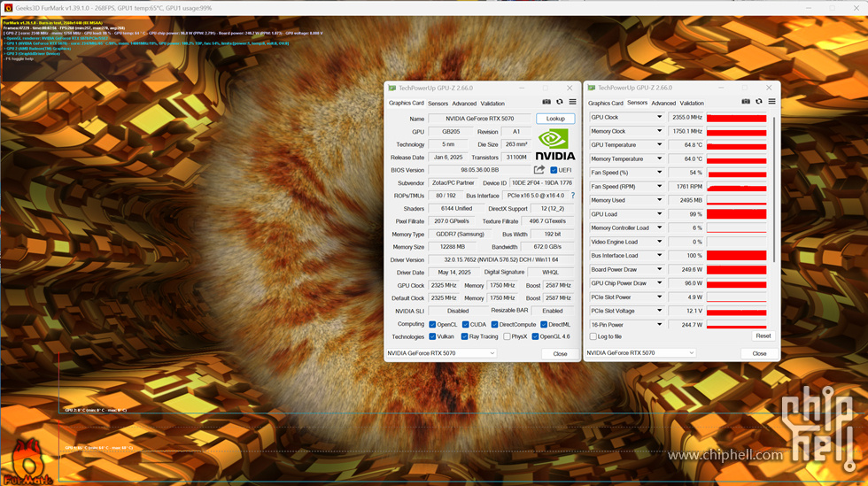Click the screenshot camera icon in Sensors window
The image size is (868, 486).
click(x=746, y=101)
